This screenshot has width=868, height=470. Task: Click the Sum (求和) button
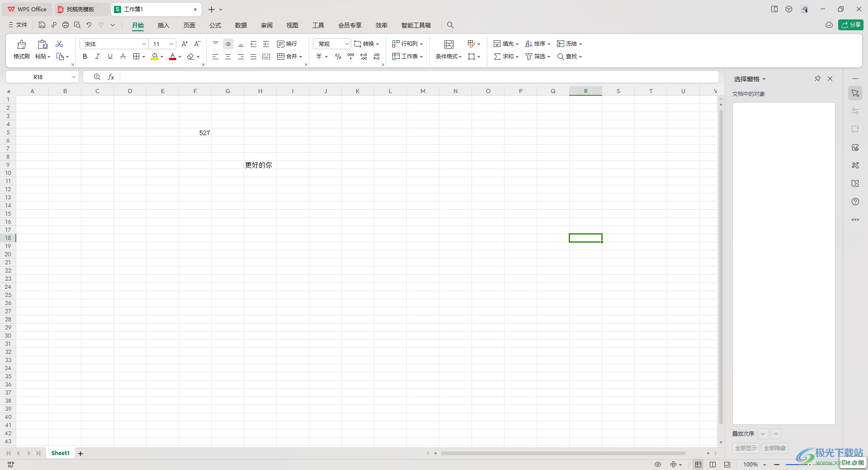[506, 56]
